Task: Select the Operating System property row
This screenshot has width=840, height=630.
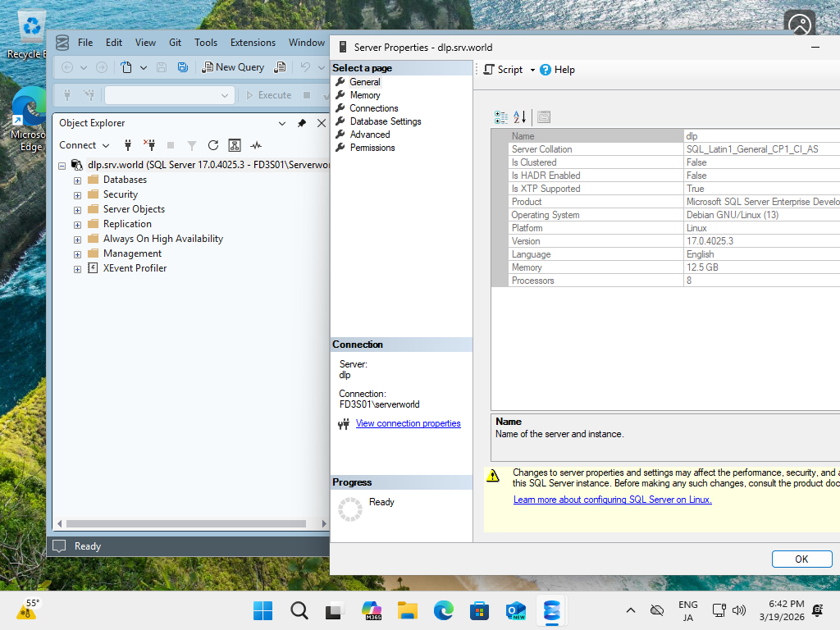Action: tap(674, 215)
